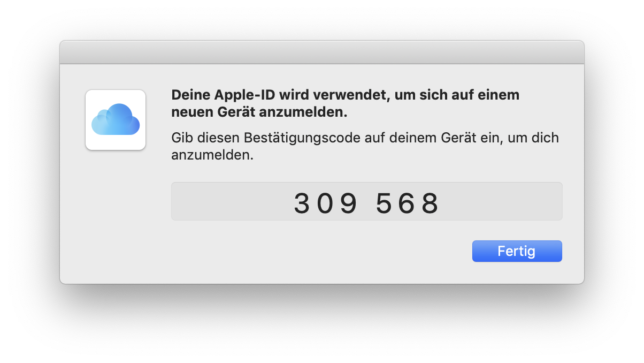Screen dimensions: 644x363
Task: Confirm the dialog with the Fertig button
Action: tap(517, 251)
